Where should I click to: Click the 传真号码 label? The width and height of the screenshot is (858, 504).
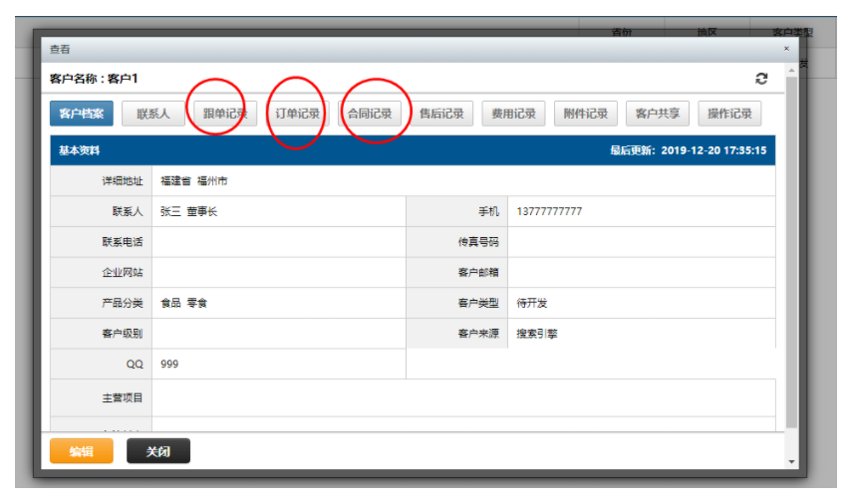(x=478, y=241)
